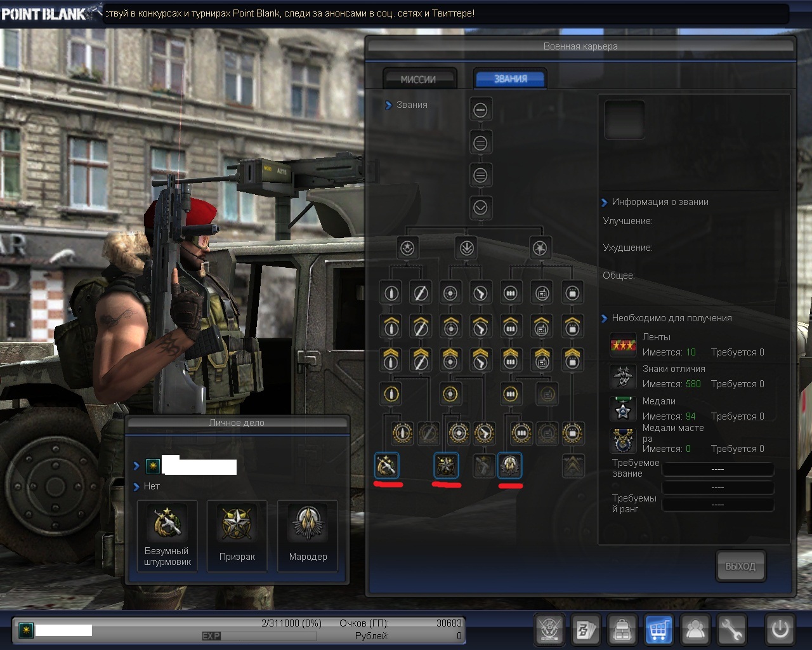Click the Медали мастера medal icon
The width and height of the screenshot is (812, 650).
(x=623, y=441)
